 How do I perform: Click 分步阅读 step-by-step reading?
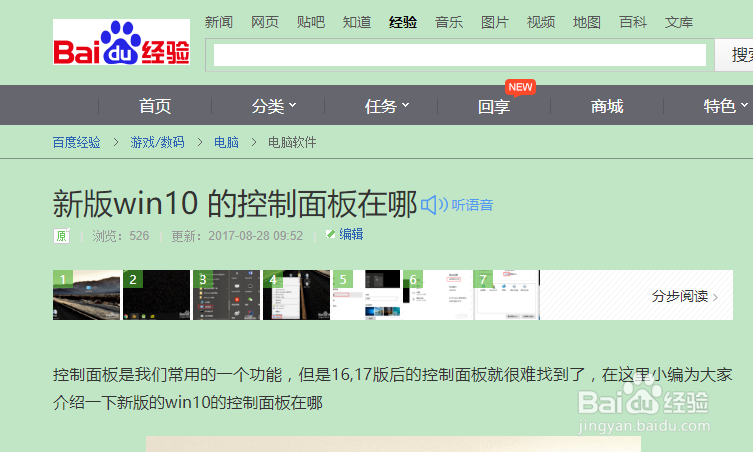pyautogui.click(x=685, y=296)
